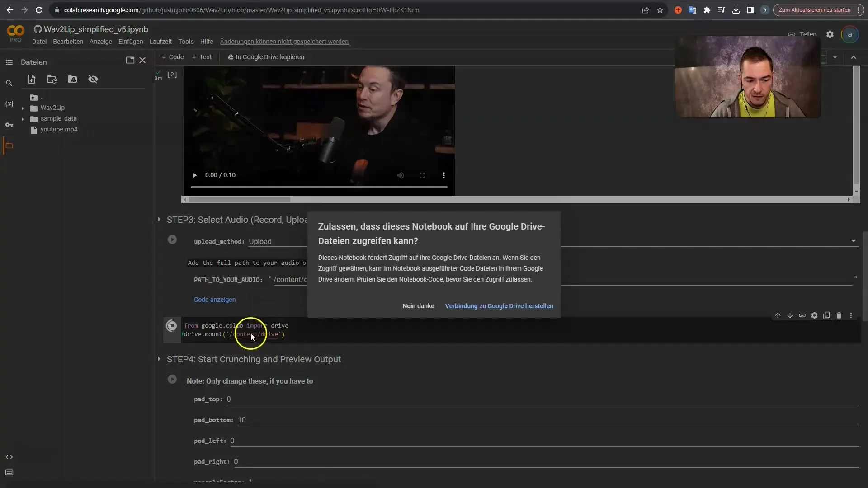The image size is (868, 488).
Task: Open the terminal icon at bottom left
Action: [9, 473]
